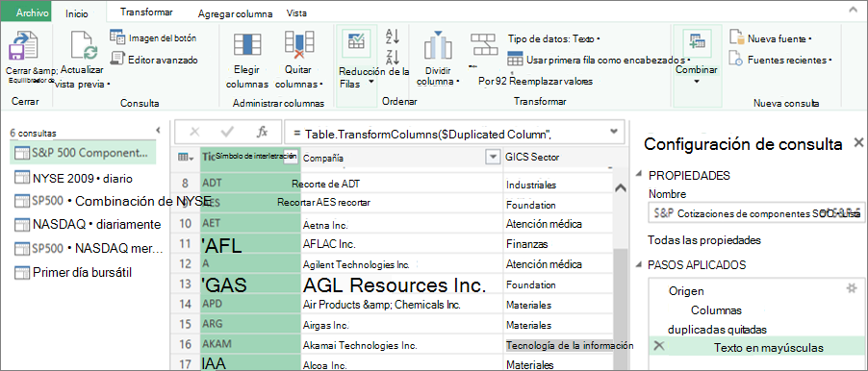Screen dimensions: 868x371
Task: Click the Nueva fuente icon
Action: coord(736,37)
